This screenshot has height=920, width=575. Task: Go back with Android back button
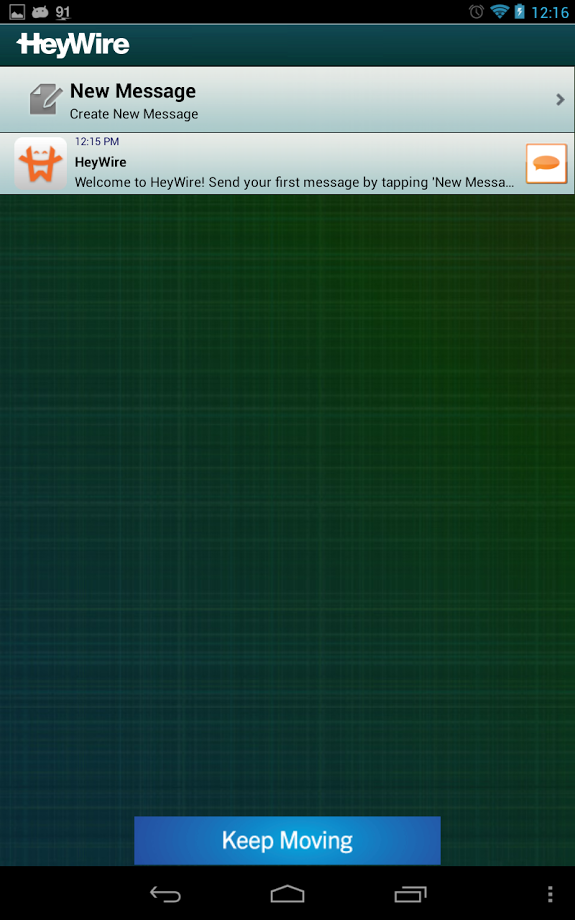[x=165, y=894]
